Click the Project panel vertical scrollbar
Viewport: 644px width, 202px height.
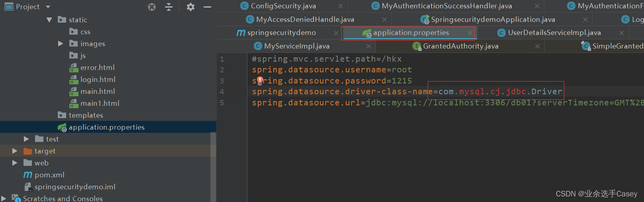[213, 167]
